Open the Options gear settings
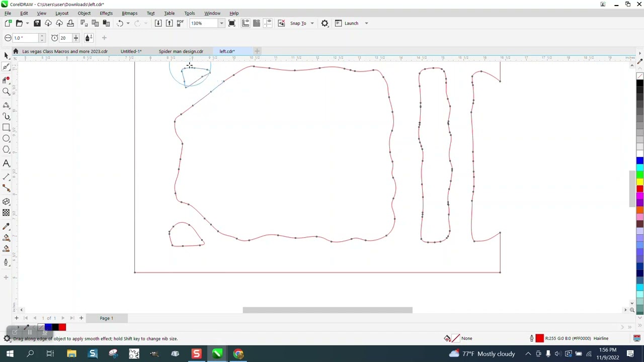Viewport: 644px width, 362px height. pos(325,23)
